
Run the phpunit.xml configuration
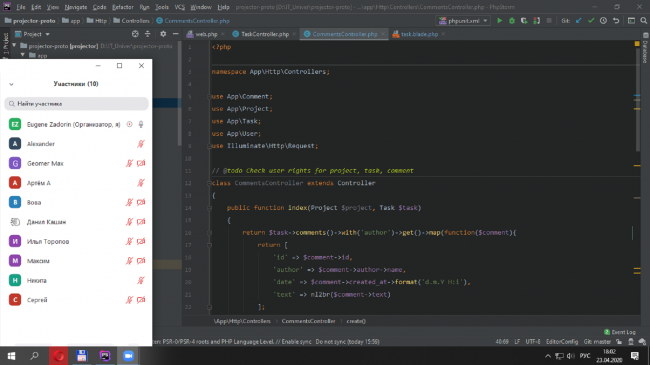(500, 21)
